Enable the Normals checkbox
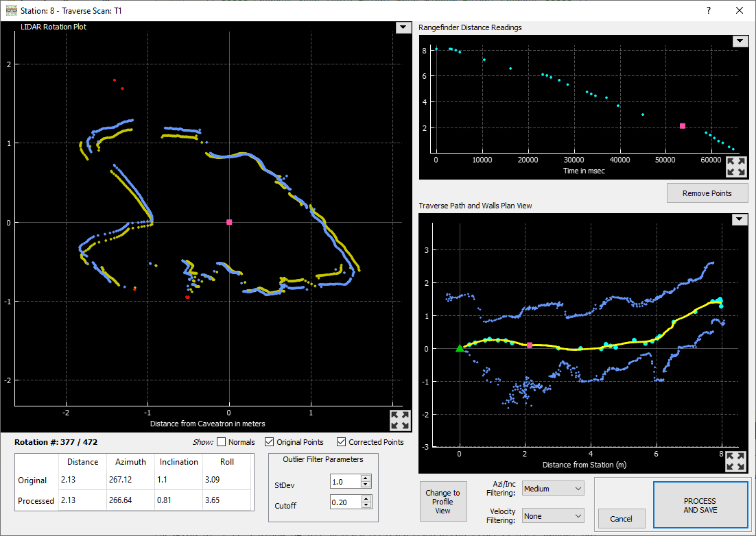The image size is (756, 536). tap(222, 442)
